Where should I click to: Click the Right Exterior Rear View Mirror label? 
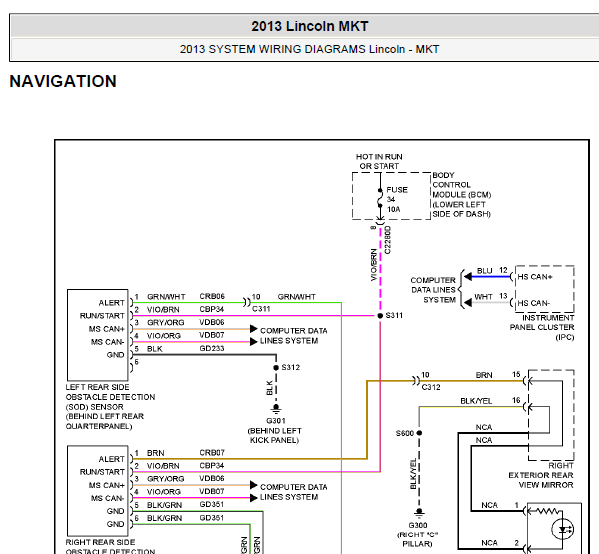[541, 475]
